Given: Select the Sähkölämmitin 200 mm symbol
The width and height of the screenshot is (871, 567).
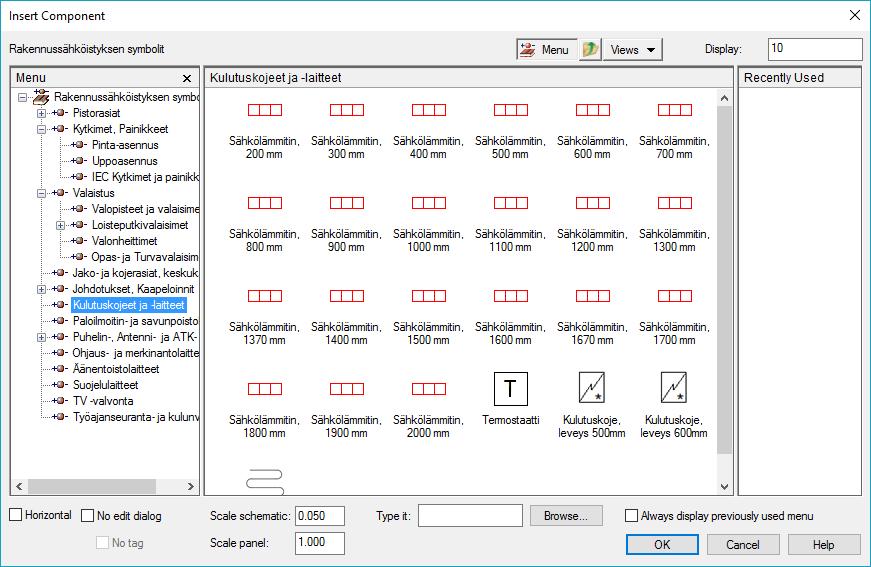Looking at the screenshot, I should (265, 110).
